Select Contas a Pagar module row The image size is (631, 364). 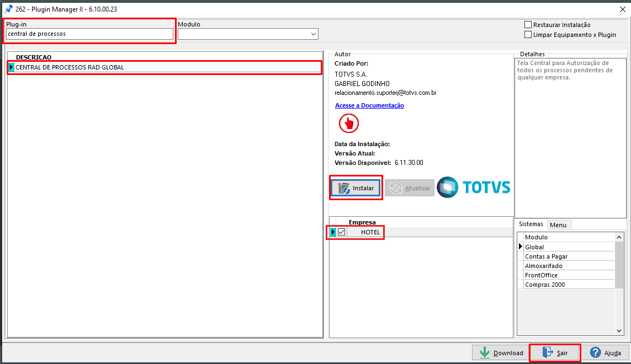click(569, 256)
